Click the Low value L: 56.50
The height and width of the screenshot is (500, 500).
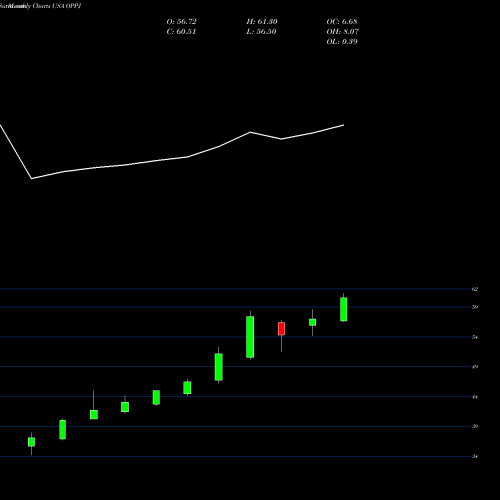coord(261,32)
